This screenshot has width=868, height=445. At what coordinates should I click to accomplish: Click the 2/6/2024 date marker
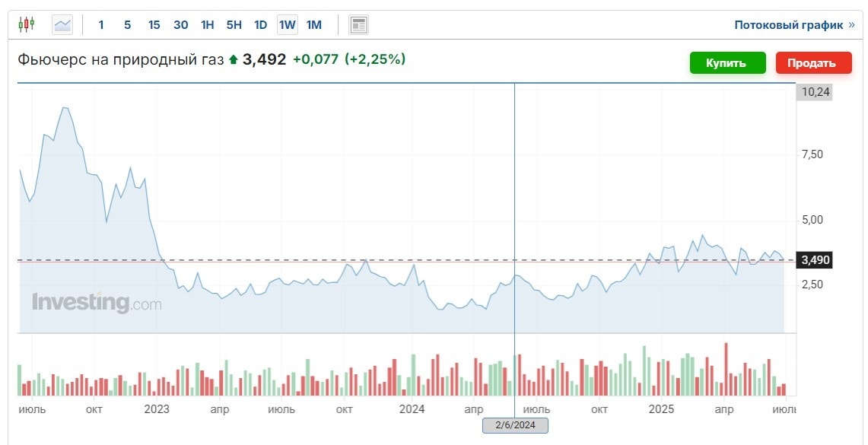[x=515, y=425]
